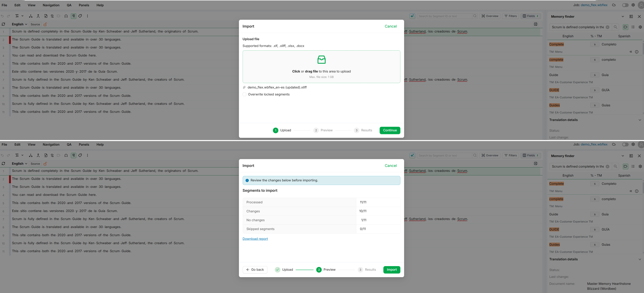This screenshot has width=644, height=293.
Task: Click user avatar in Upload-step window header
Action: click(641, 5)
